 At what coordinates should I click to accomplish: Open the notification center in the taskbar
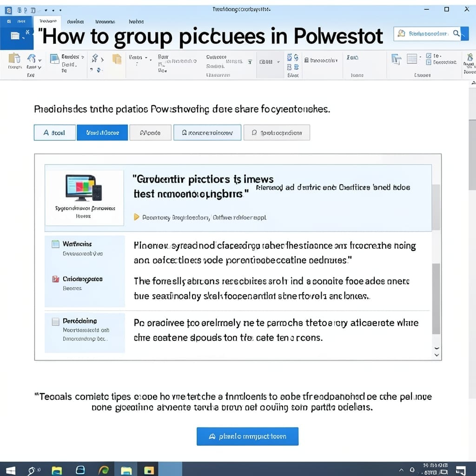461,470
